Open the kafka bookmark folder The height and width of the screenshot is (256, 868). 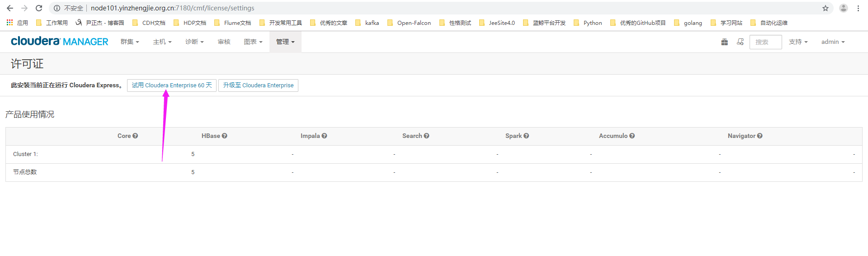pyautogui.click(x=367, y=23)
